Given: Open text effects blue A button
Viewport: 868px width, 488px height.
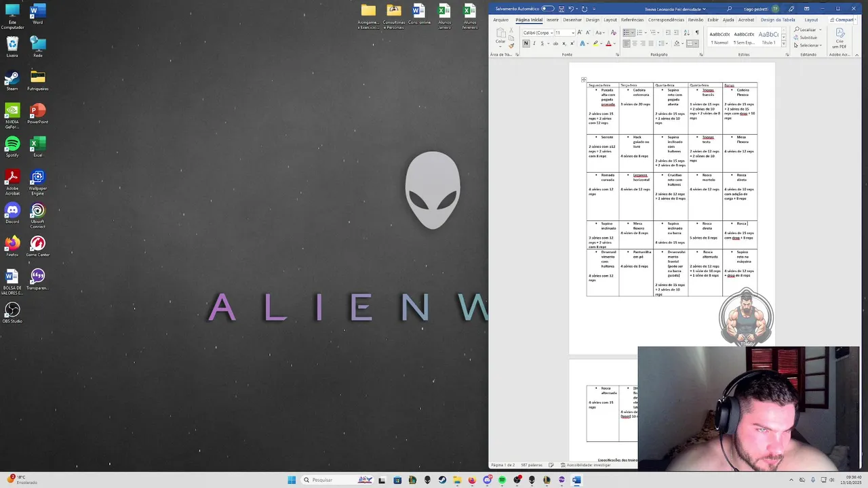Looking at the screenshot, I should (x=583, y=43).
